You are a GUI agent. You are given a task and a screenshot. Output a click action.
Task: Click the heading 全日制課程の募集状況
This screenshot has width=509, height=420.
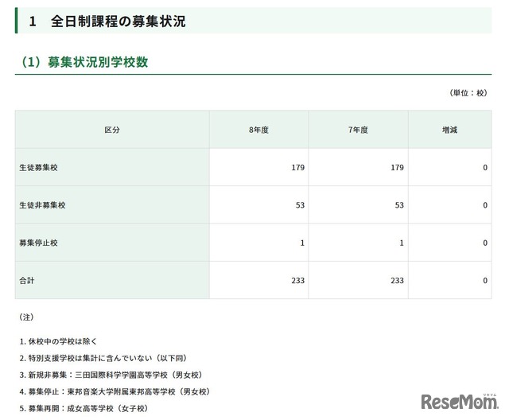point(118,21)
